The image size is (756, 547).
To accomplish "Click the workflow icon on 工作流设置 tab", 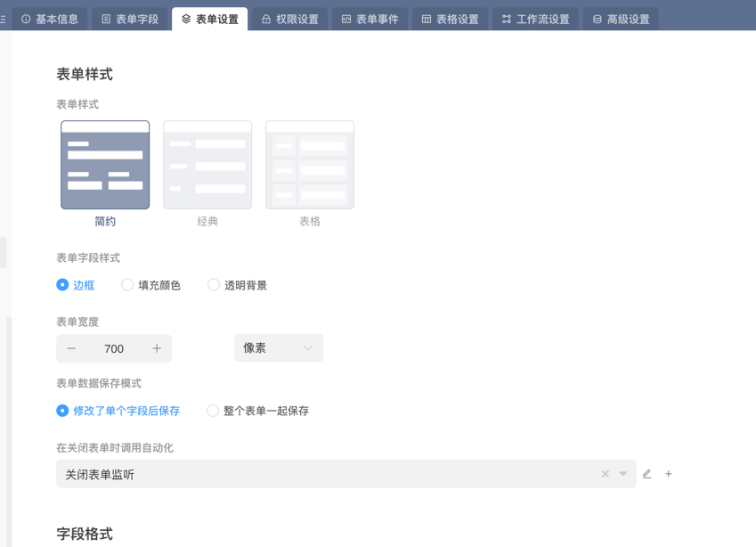I will [508, 18].
